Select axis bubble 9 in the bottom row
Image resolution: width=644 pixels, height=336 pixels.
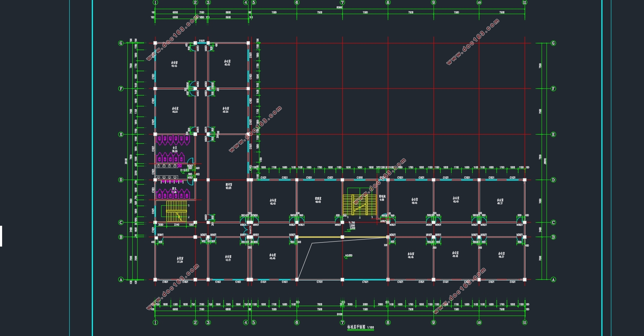pos(434,322)
